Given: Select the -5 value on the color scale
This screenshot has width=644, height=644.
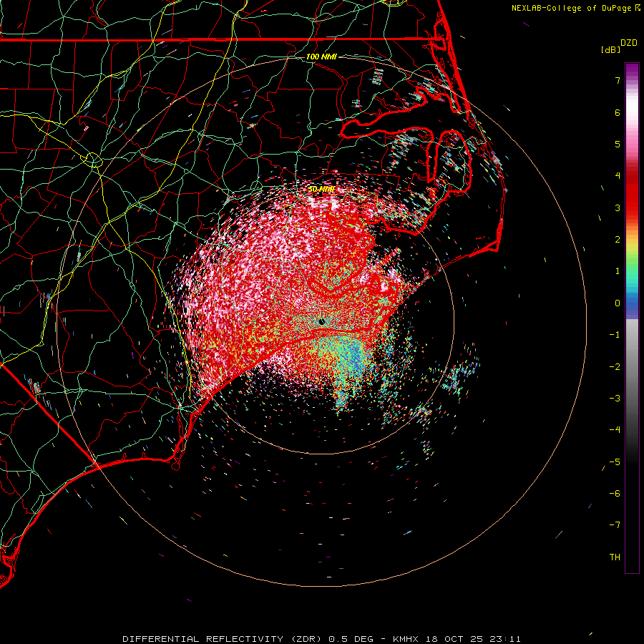Looking at the screenshot, I should point(615,462).
